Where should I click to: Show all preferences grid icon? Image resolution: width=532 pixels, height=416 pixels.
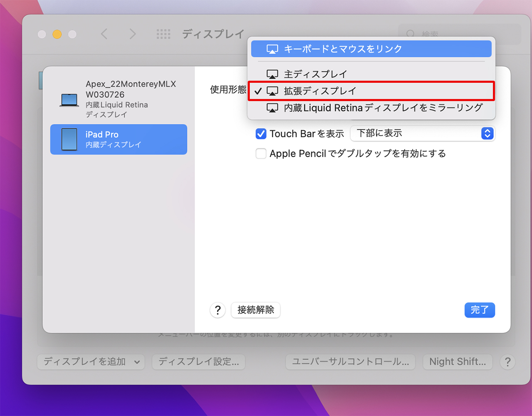click(x=163, y=34)
